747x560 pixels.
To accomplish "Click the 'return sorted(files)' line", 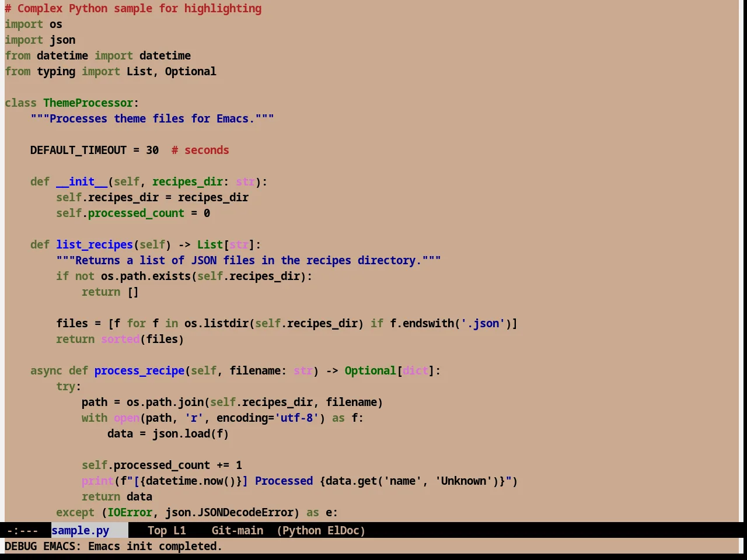I will (x=120, y=339).
